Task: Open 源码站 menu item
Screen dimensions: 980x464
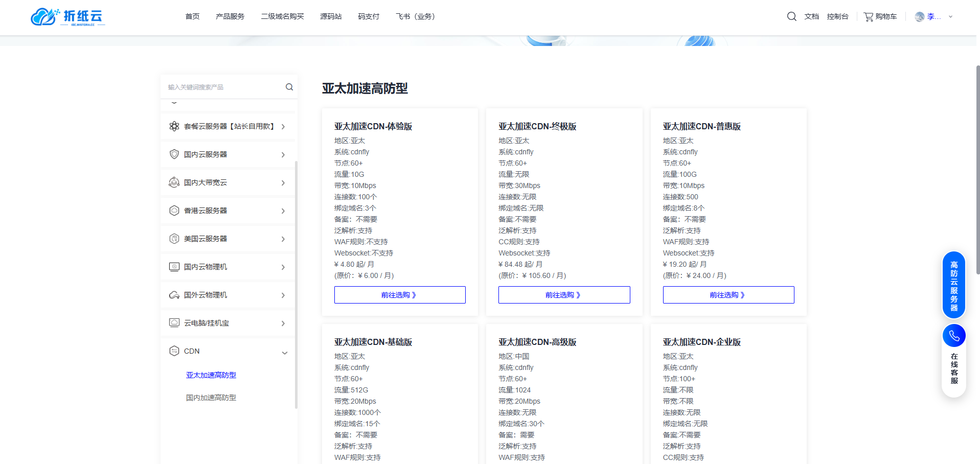Action: (331, 16)
